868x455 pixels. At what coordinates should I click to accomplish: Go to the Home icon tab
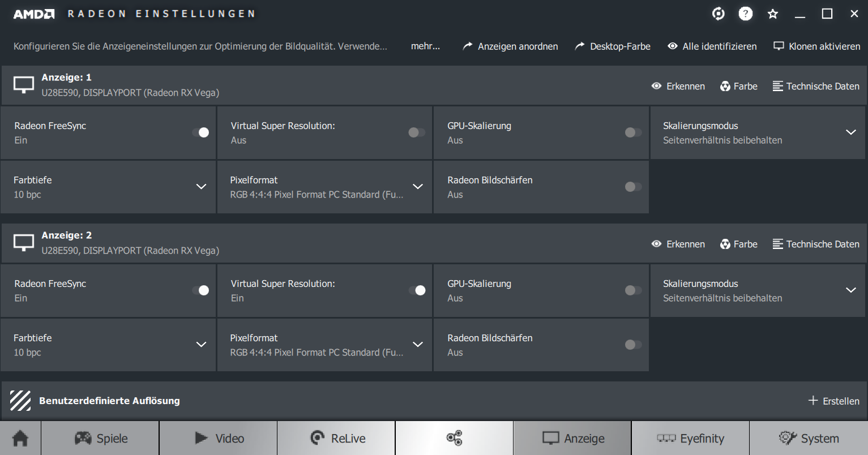(20, 438)
